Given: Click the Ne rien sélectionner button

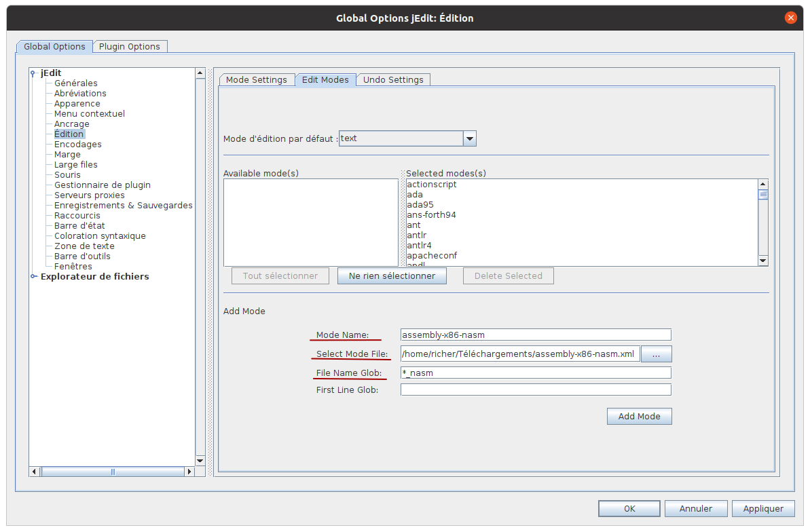Looking at the screenshot, I should 392,276.
